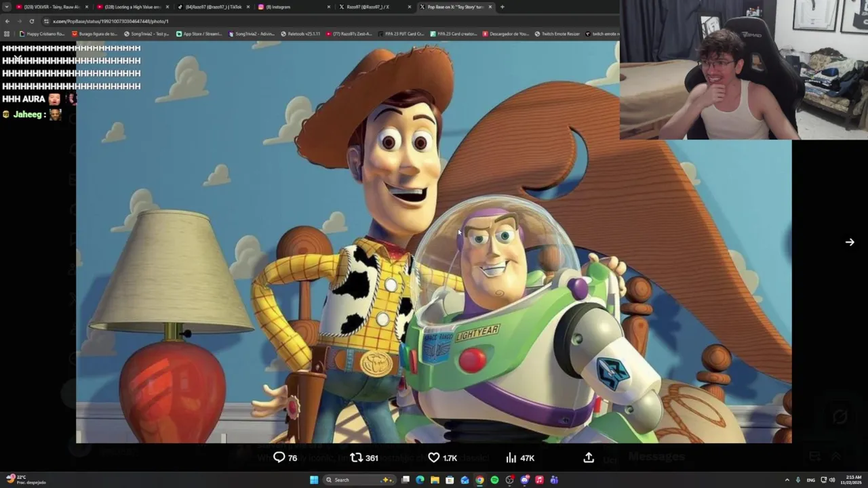Viewport: 868px width, 488px height.
Task: Open Microsoft Teams from the taskbar
Action: pos(554,480)
